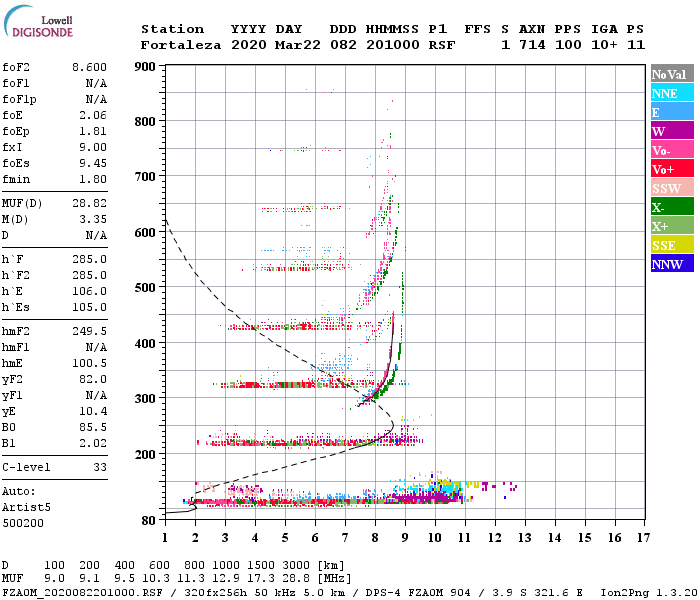
Task: Click the hmE value 100.5
Action: (x=89, y=363)
